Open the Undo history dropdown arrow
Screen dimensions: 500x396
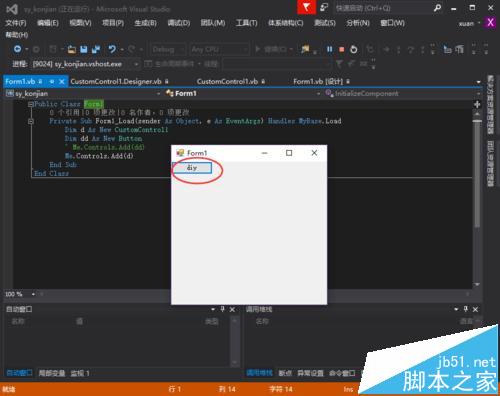coord(122,50)
